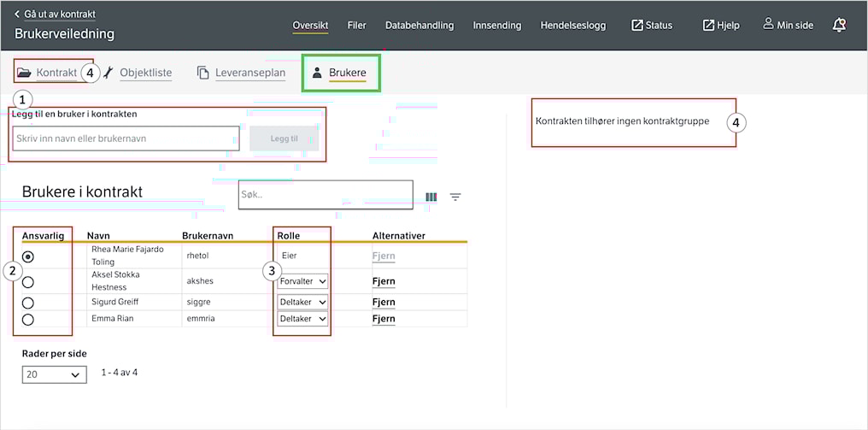Set Aksel Stokka Hestness as Ansvarlig
Viewport: 868px width, 430px height.
[27, 282]
